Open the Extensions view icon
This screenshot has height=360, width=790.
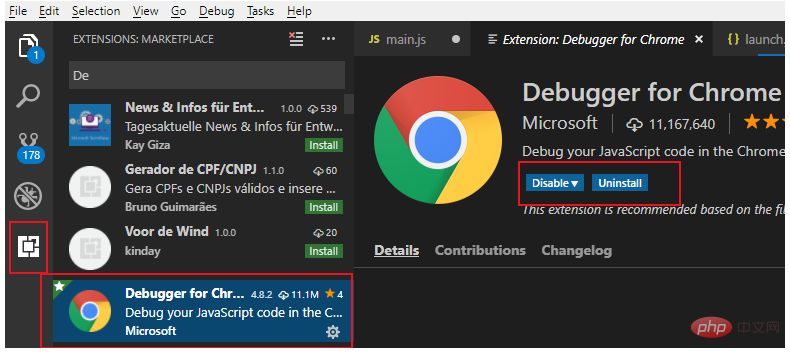pyautogui.click(x=29, y=246)
